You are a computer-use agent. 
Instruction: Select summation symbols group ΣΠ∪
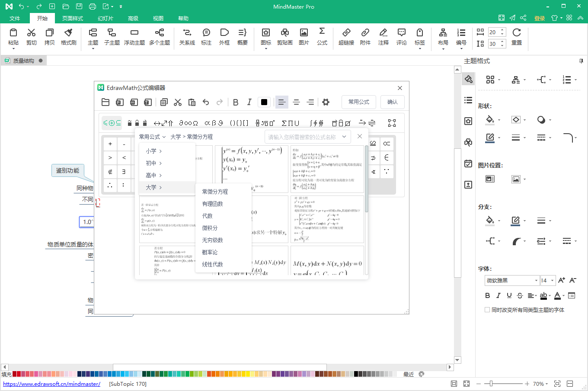point(291,123)
